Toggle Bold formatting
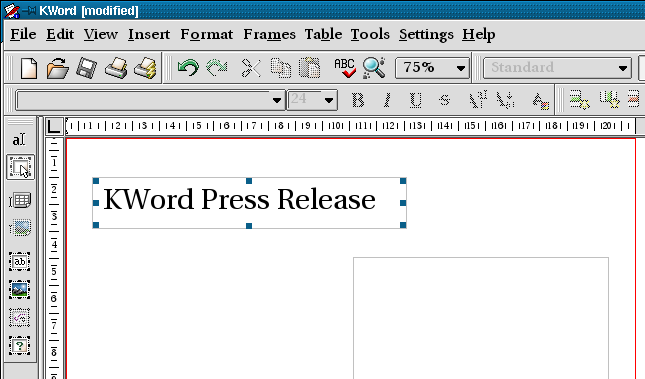 tap(358, 100)
